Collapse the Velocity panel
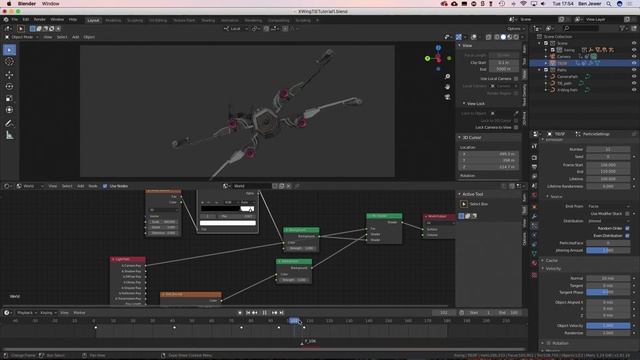This screenshot has height=360, width=640. [553, 269]
